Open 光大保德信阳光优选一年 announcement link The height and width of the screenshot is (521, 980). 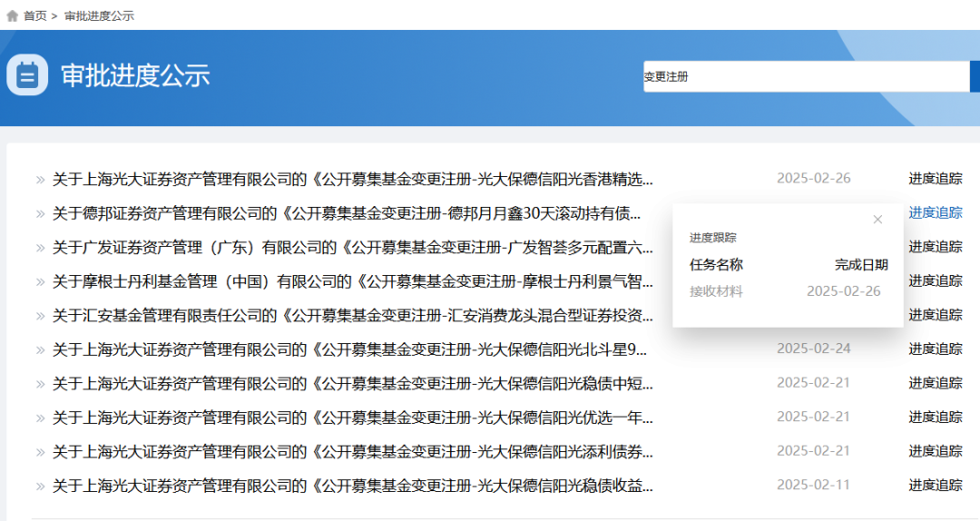(352, 418)
